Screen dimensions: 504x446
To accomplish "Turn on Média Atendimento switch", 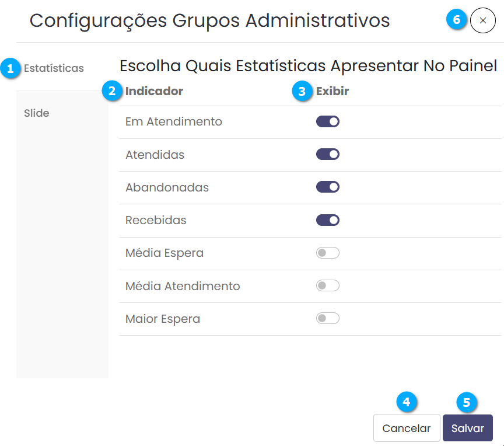I will pos(328,285).
